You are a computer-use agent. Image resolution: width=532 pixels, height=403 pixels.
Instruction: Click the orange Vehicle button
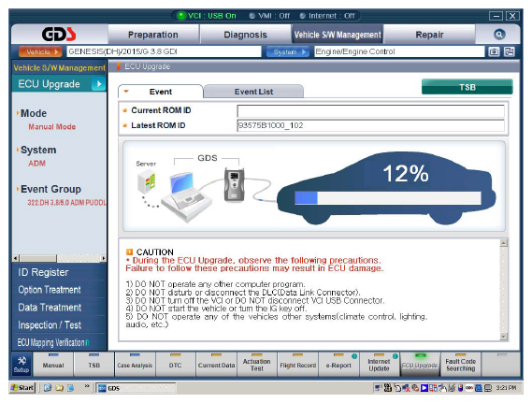(40, 52)
